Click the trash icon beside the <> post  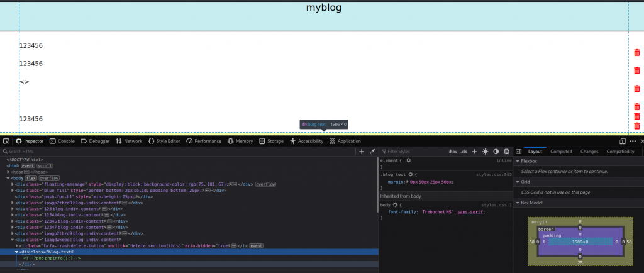[x=636, y=88]
